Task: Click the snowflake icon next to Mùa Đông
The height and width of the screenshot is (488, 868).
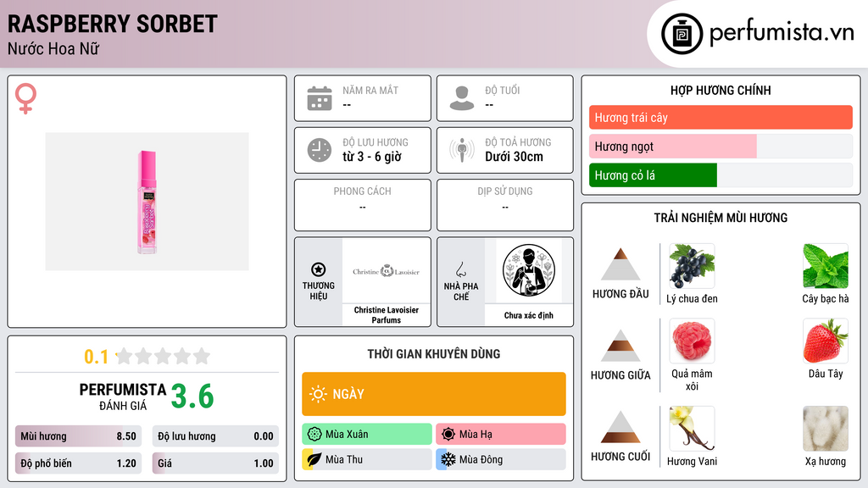Action: point(448,459)
